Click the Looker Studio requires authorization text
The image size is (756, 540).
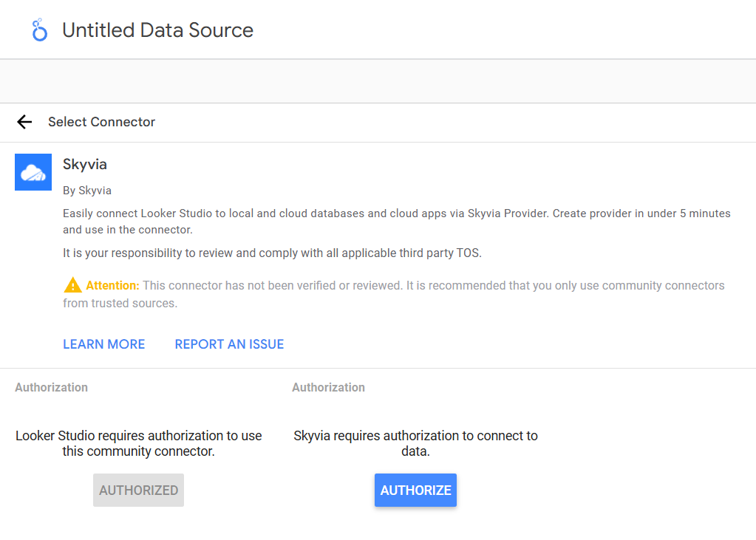click(138, 444)
